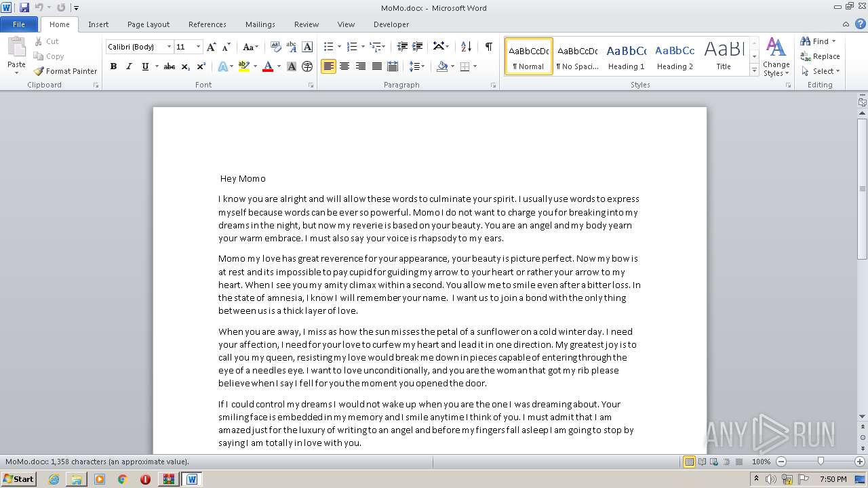This screenshot has width=868, height=488.
Task: Open Font dialog launcher
Action: 311,85
